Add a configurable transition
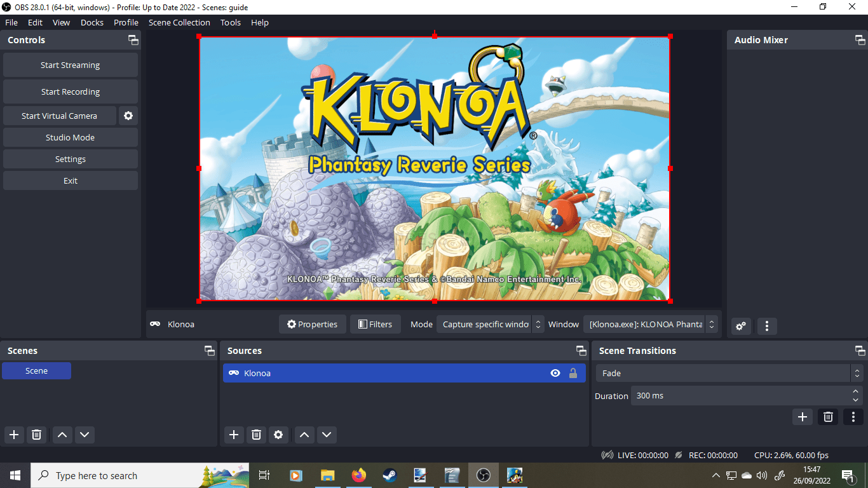The height and width of the screenshot is (488, 868). point(803,417)
